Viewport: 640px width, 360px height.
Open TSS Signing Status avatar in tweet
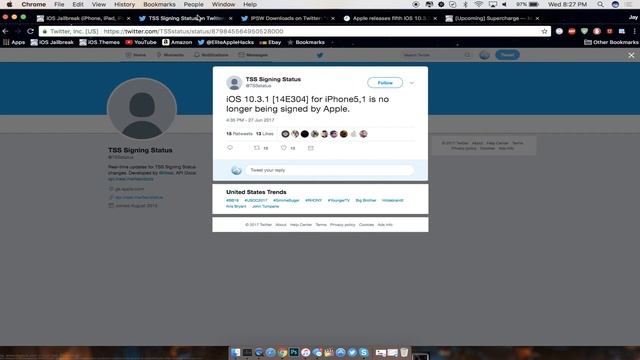pos(234,83)
